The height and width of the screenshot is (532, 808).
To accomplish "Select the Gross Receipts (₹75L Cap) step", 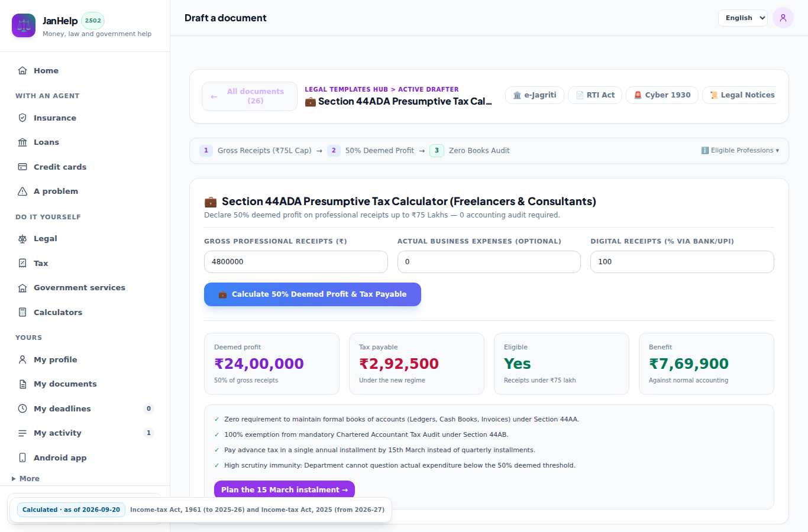I will coord(256,151).
